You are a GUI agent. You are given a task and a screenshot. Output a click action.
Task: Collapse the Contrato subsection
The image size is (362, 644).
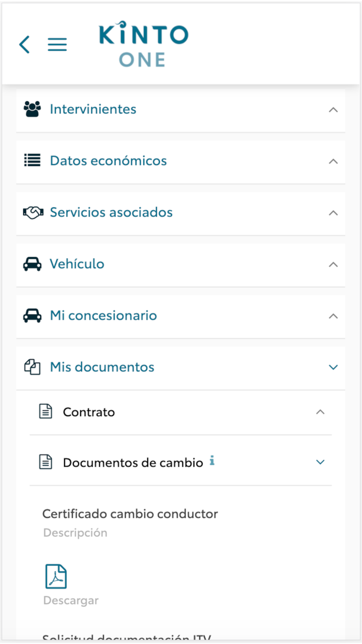(321, 412)
